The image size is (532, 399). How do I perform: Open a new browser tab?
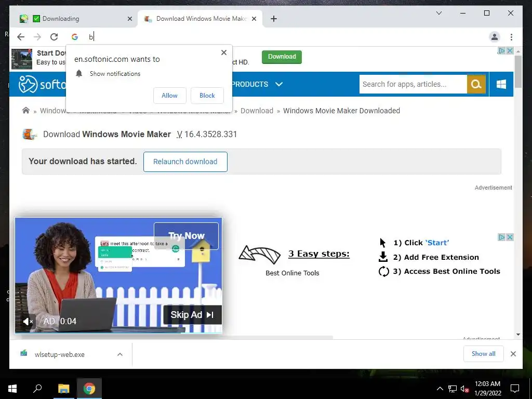pyautogui.click(x=274, y=19)
